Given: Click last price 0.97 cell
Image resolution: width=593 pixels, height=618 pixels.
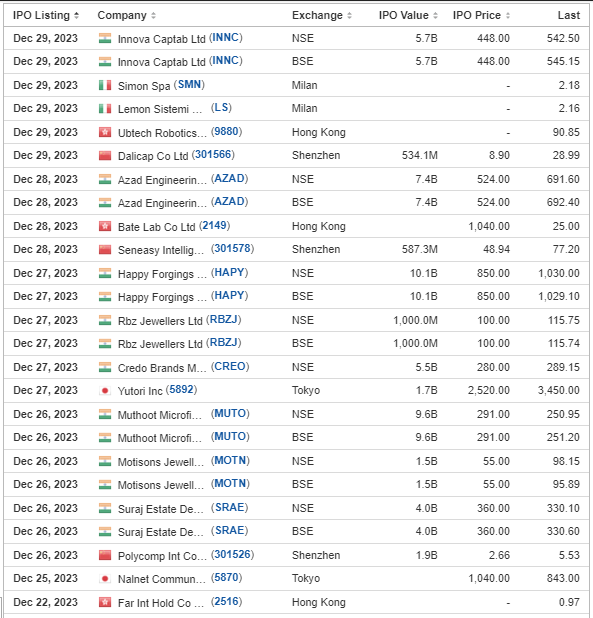Looking at the screenshot, I should [569, 602].
